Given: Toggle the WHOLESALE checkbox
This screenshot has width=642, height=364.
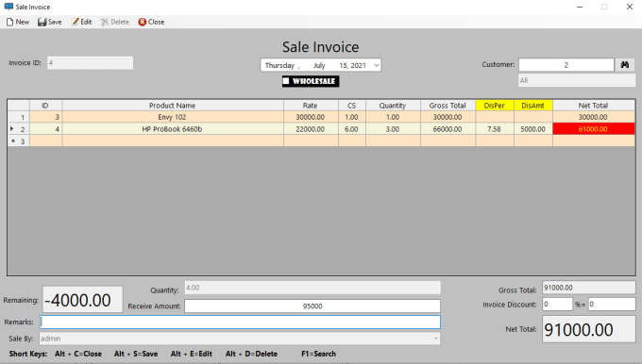Looking at the screenshot, I should (x=286, y=81).
